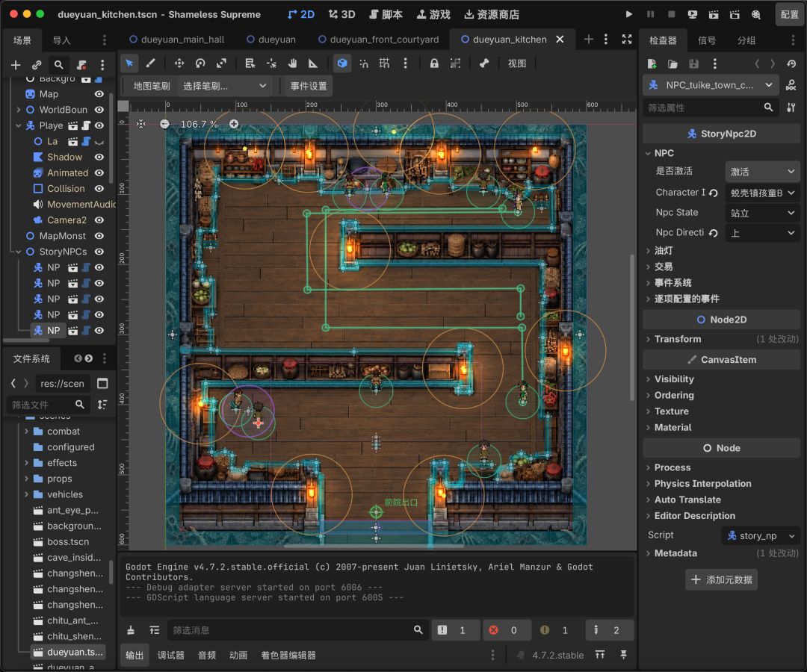
Task: Zoom in the 2D viewport
Action: [234, 124]
